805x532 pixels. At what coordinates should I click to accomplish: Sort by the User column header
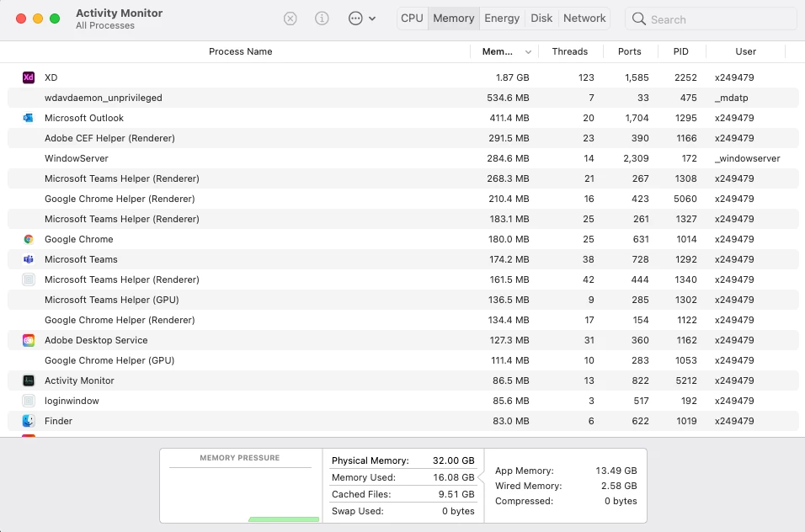[745, 51]
